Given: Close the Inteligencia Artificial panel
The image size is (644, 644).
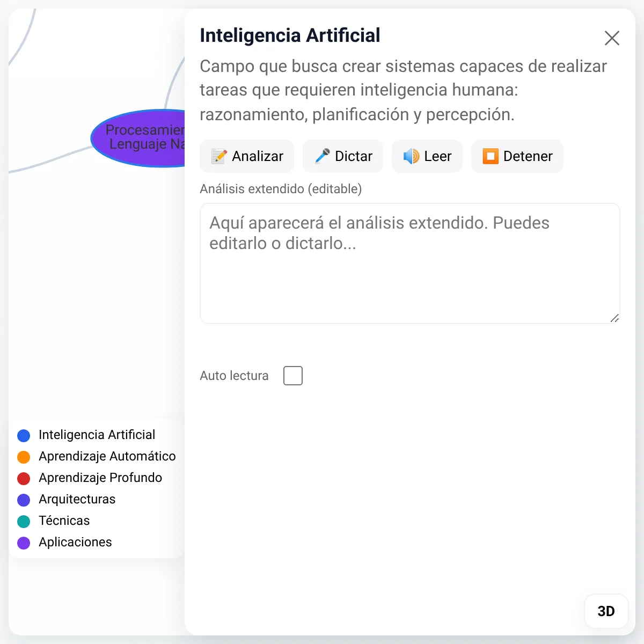Looking at the screenshot, I should tap(612, 38).
